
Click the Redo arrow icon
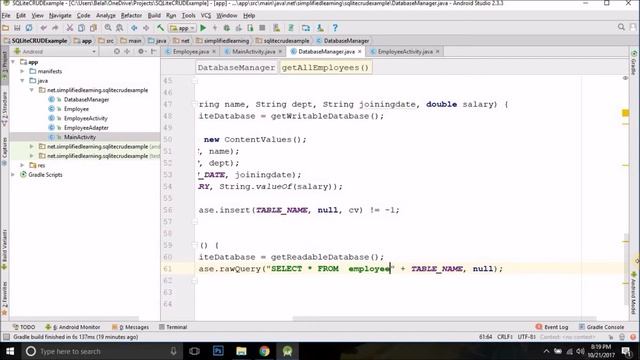pyautogui.click(x=55, y=28)
